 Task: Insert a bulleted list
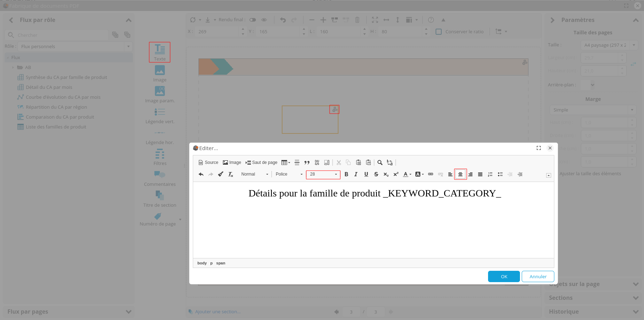point(500,174)
